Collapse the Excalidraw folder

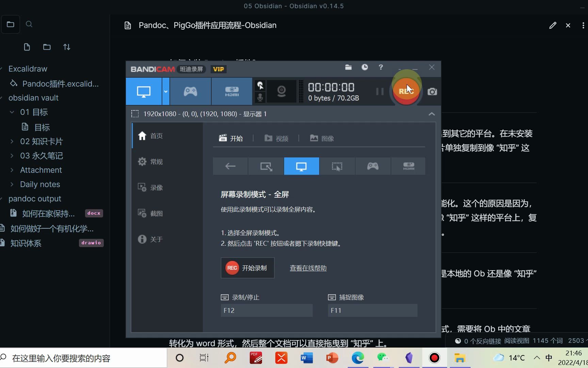[28, 69]
